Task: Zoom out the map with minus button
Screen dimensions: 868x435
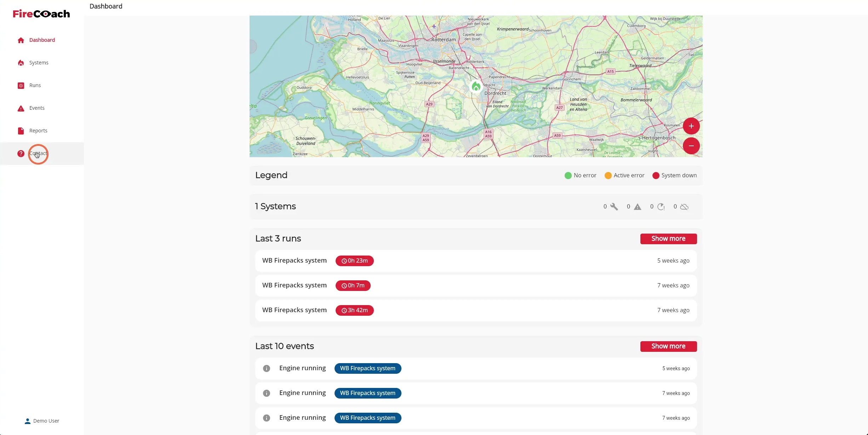Action: click(x=691, y=146)
